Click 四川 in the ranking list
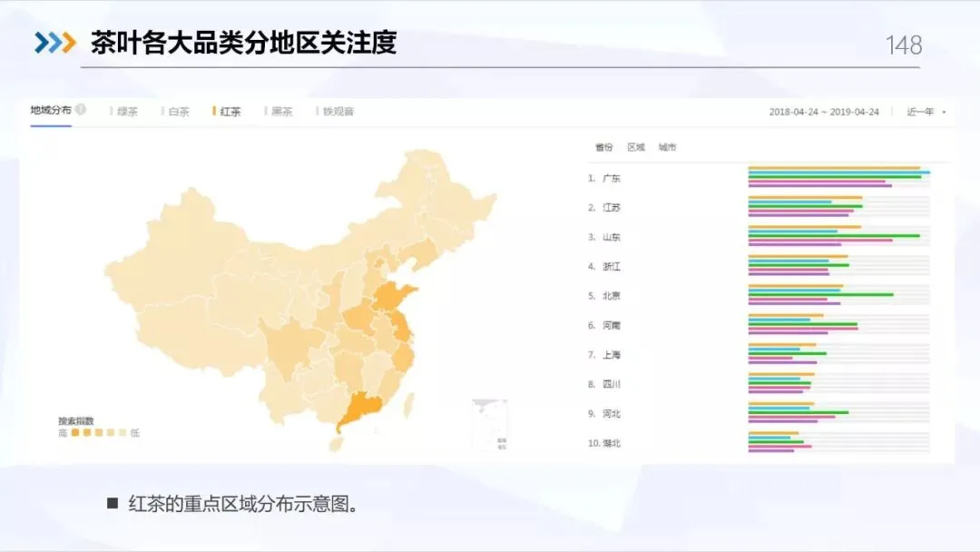Image resolution: width=980 pixels, height=552 pixels. coord(612,384)
